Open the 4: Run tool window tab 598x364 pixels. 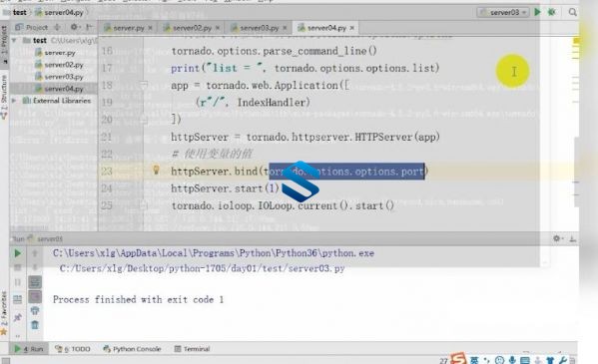pyautogui.click(x=29, y=349)
